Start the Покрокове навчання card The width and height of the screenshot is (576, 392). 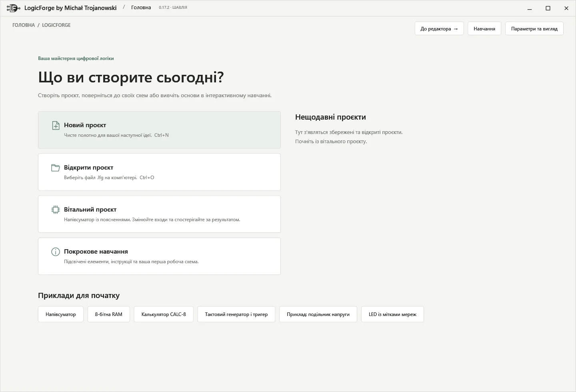tap(159, 256)
